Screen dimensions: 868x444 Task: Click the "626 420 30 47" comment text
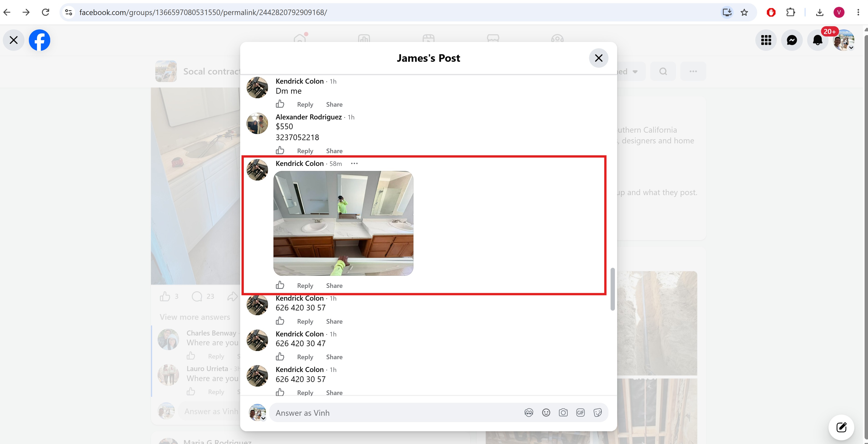(301, 343)
